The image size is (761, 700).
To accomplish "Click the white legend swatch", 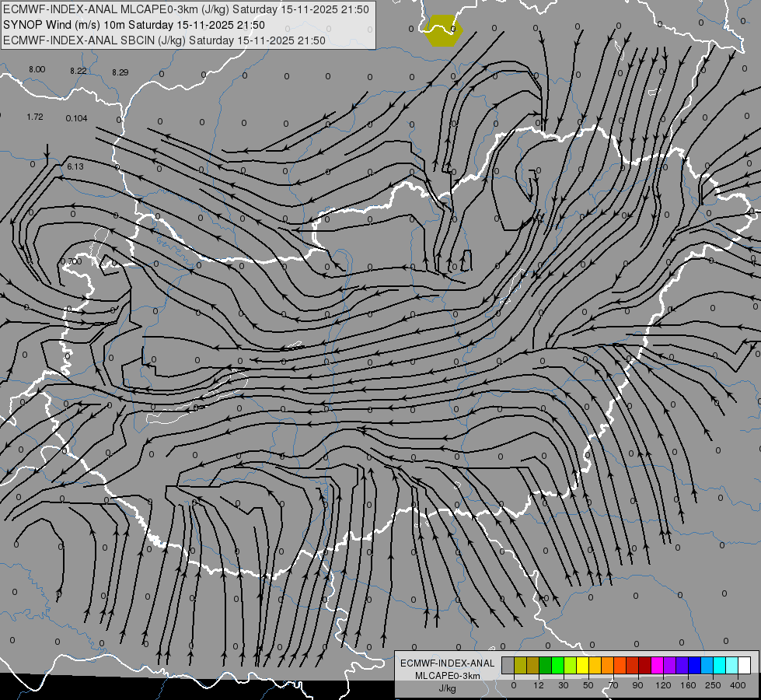I will 745,666.
